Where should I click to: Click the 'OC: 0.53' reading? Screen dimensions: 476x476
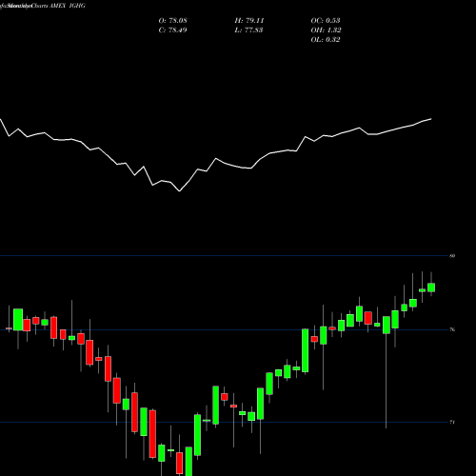click(326, 21)
